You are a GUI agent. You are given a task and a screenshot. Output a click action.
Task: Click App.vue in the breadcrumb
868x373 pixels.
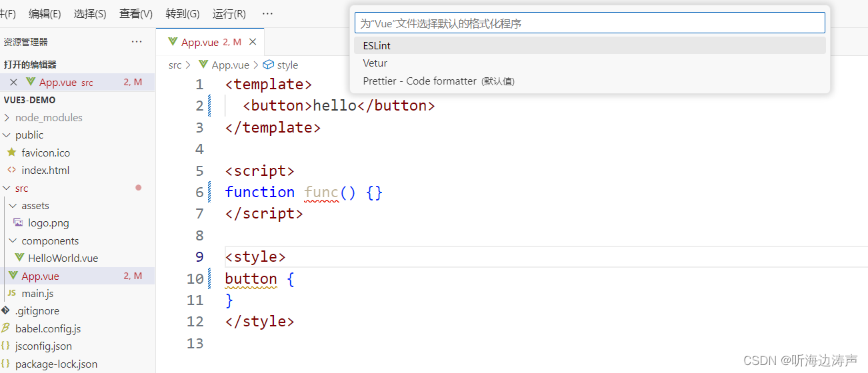click(x=230, y=65)
